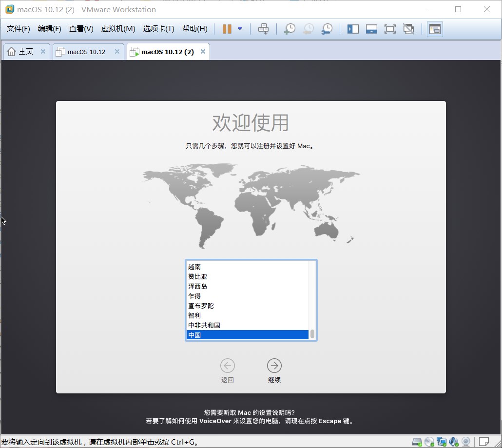Click the 继续 arrow button
The width and height of the screenshot is (502, 448).
pyautogui.click(x=274, y=366)
